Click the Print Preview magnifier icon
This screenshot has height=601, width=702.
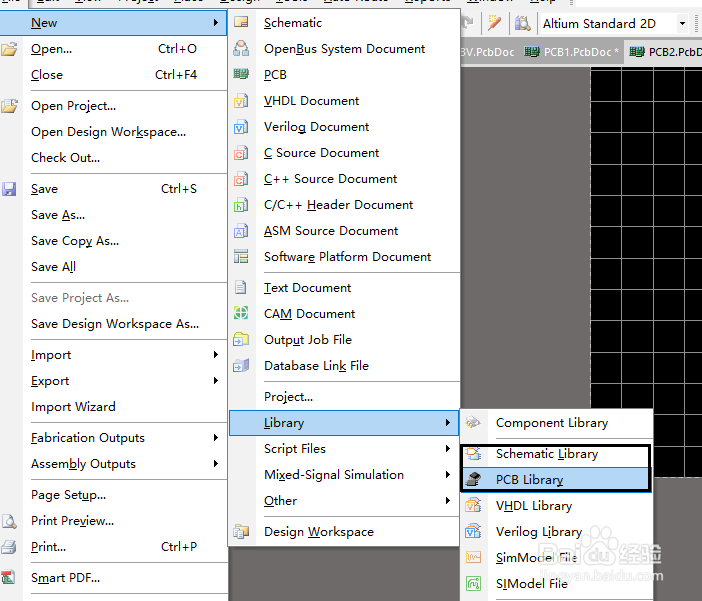(x=9, y=521)
